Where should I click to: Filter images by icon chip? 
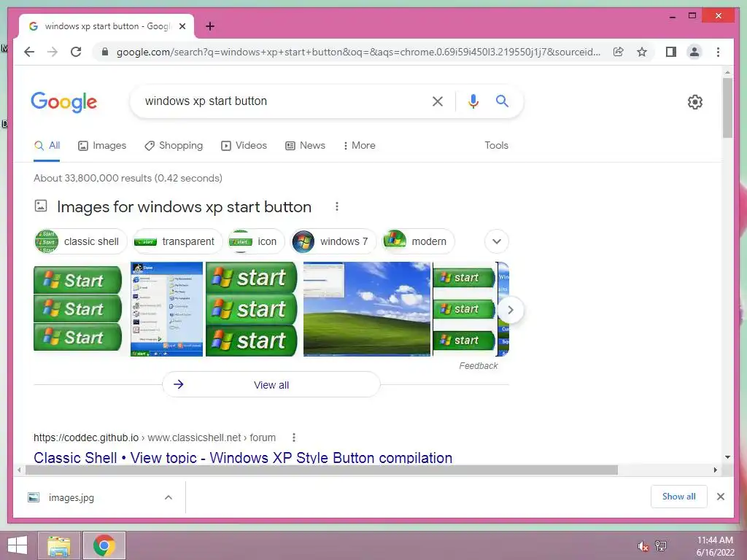pos(256,241)
